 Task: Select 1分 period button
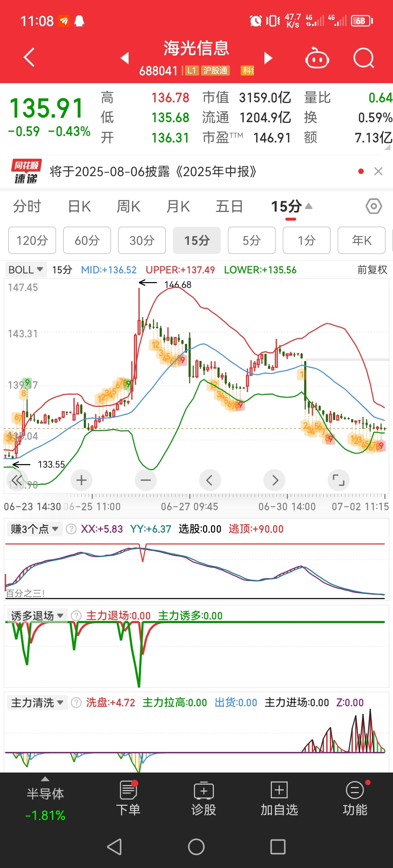tap(307, 241)
